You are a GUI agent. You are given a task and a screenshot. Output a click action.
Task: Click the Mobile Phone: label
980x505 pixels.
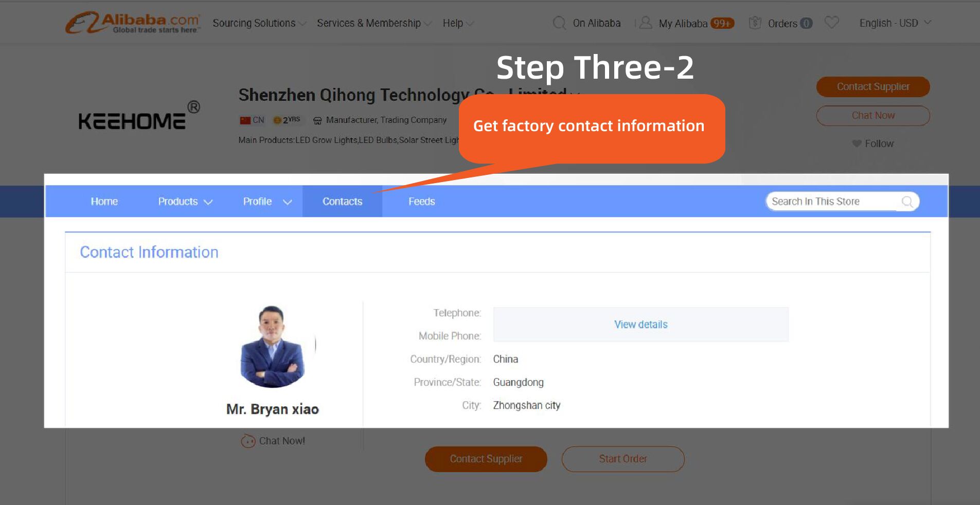click(x=450, y=336)
